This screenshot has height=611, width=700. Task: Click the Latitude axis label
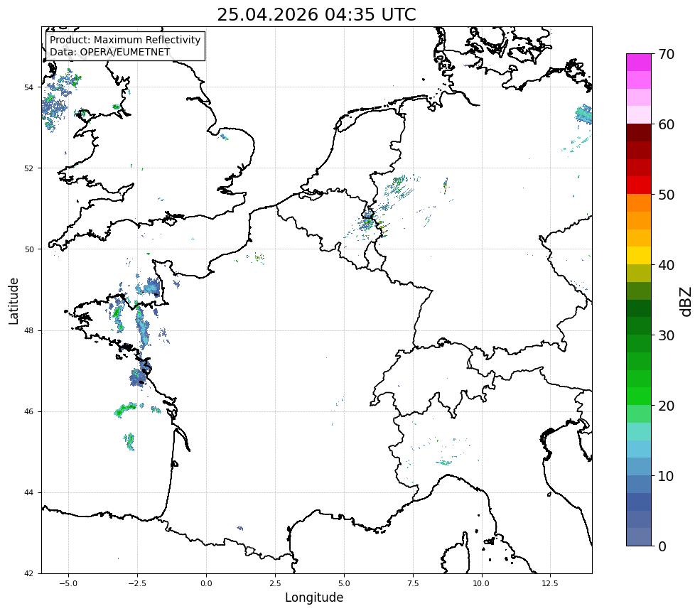click(x=14, y=301)
